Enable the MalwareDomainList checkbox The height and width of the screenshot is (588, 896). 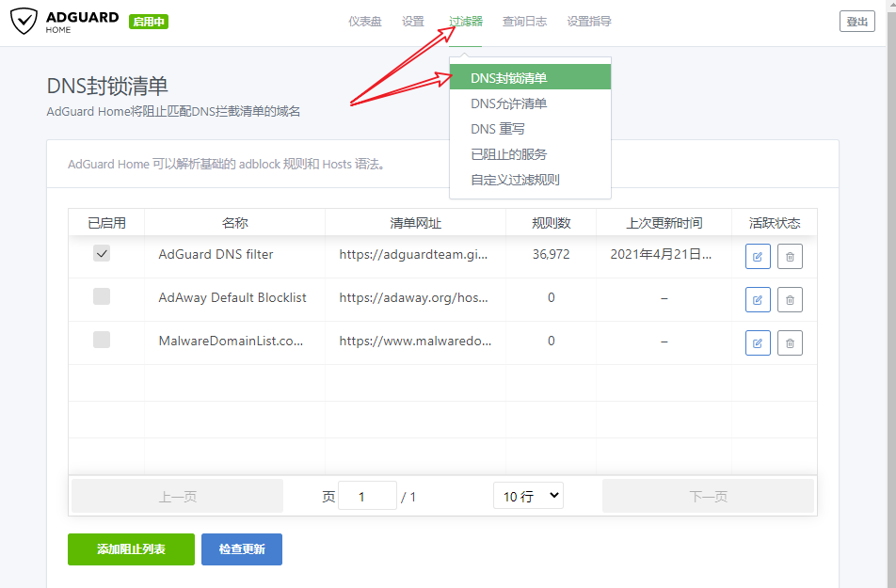click(x=102, y=340)
